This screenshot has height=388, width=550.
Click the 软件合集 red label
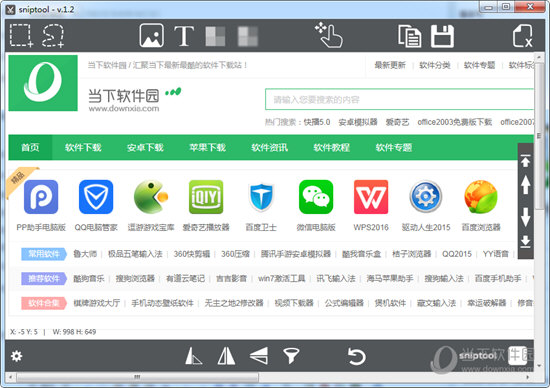click(x=44, y=303)
